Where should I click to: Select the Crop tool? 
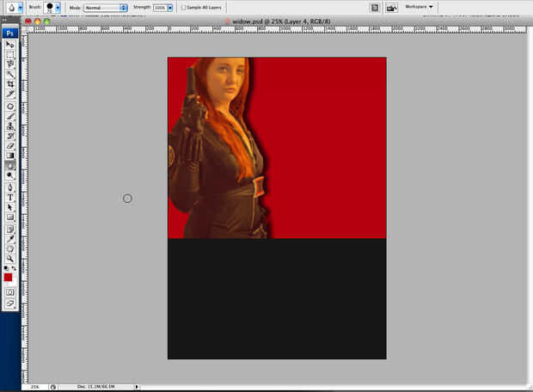9,83
